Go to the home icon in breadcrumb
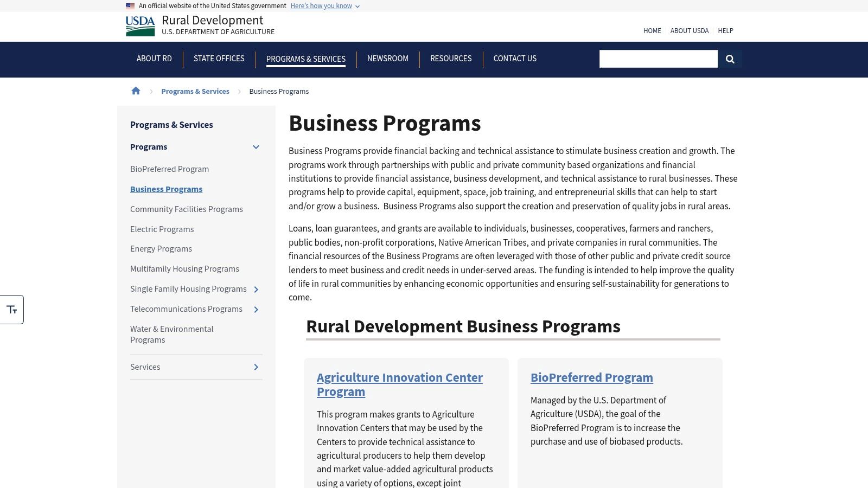868x488 pixels. (136, 91)
